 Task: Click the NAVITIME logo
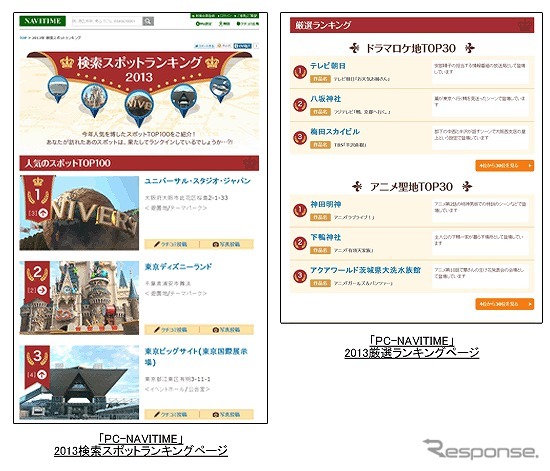click(42, 21)
